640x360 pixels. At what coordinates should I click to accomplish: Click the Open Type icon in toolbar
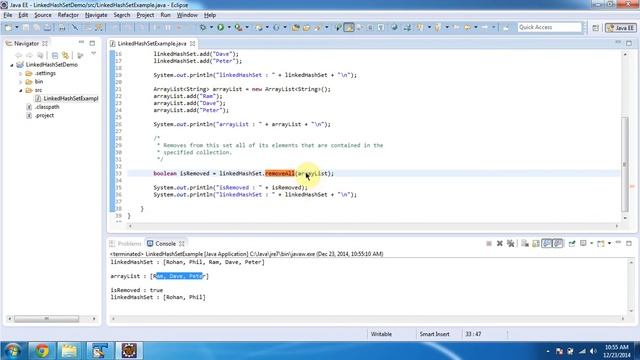tap(296, 27)
